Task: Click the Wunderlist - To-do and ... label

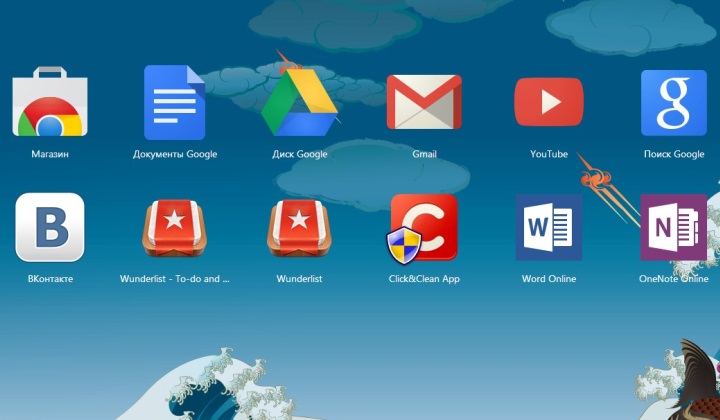Action: [174, 279]
